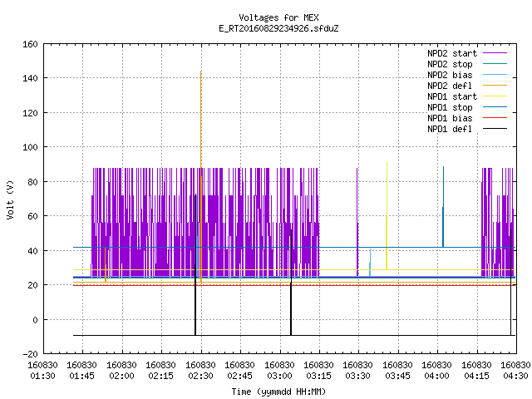Click the y-axis tick label 120
The image size is (532, 399).
(30, 113)
